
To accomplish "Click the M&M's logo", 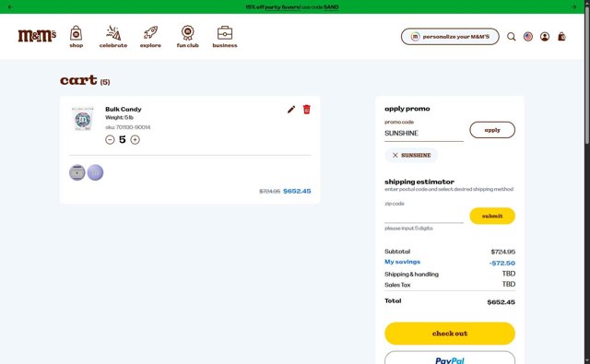I will tap(37, 36).
